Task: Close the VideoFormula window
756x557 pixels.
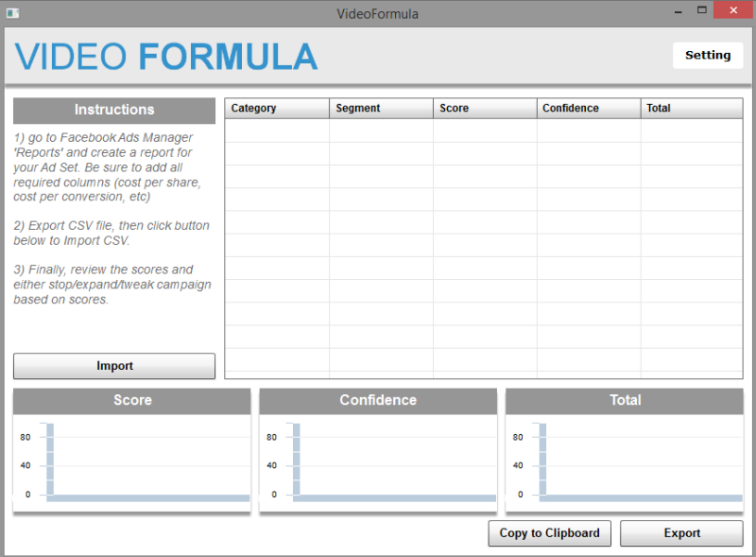Action: tap(733, 10)
